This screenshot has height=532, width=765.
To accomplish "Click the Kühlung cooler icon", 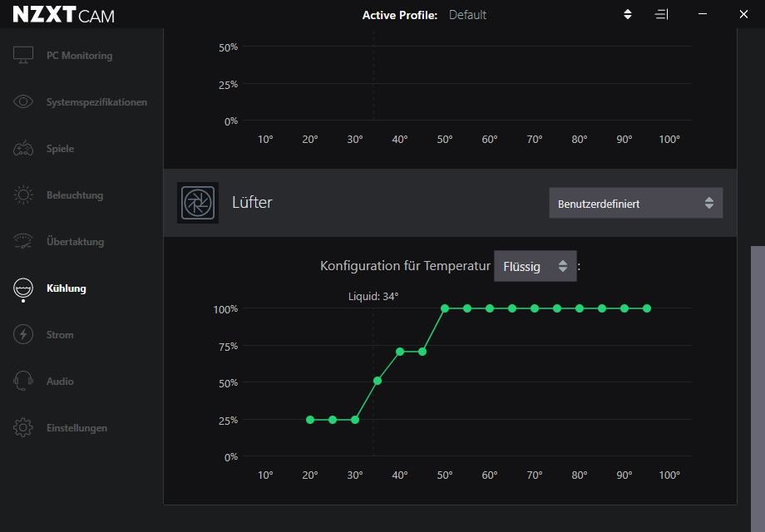I will [x=23, y=288].
